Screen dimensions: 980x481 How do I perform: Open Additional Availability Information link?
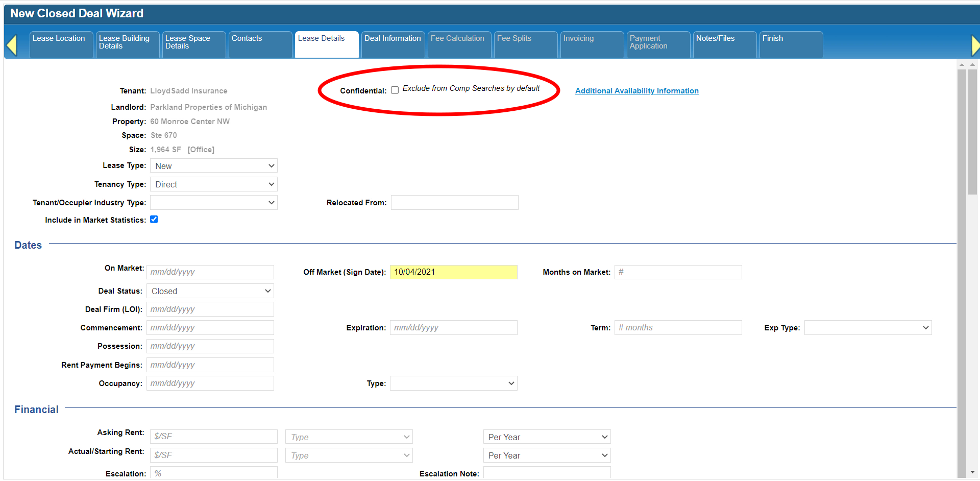(x=636, y=91)
